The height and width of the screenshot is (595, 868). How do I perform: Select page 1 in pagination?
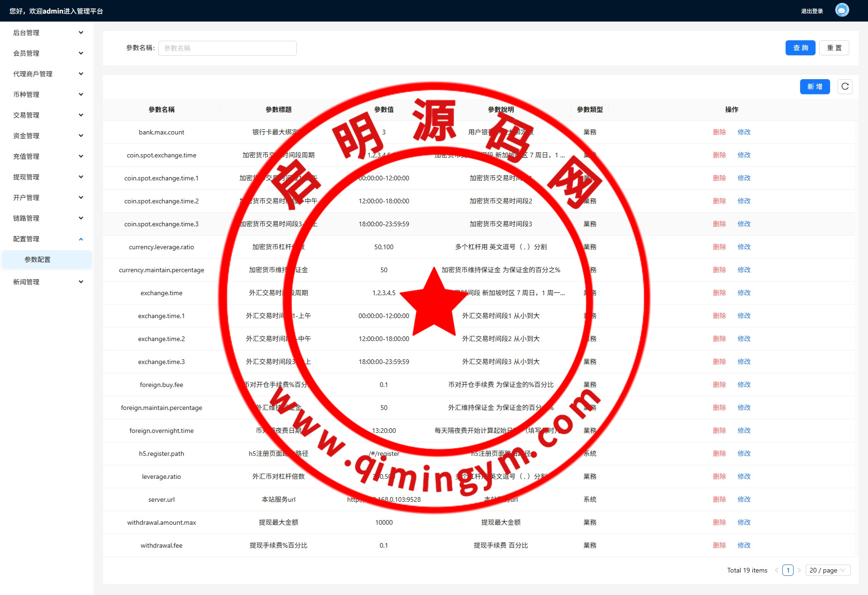pos(788,570)
